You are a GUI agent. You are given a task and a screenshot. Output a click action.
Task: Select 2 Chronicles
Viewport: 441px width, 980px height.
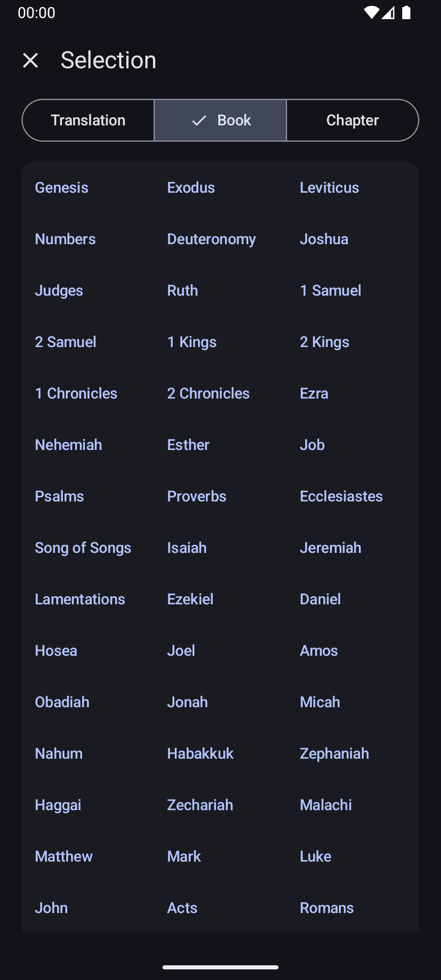click(x=208, y=393)
